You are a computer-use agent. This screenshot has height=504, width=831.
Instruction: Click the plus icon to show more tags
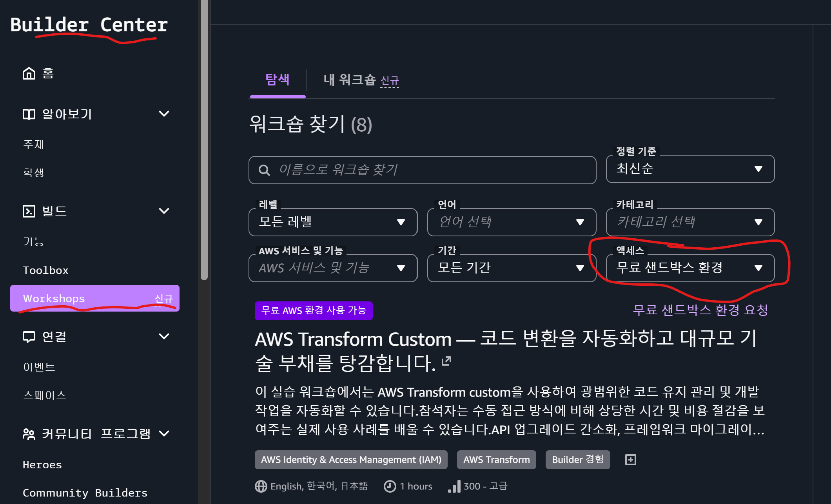coord(630,460)
